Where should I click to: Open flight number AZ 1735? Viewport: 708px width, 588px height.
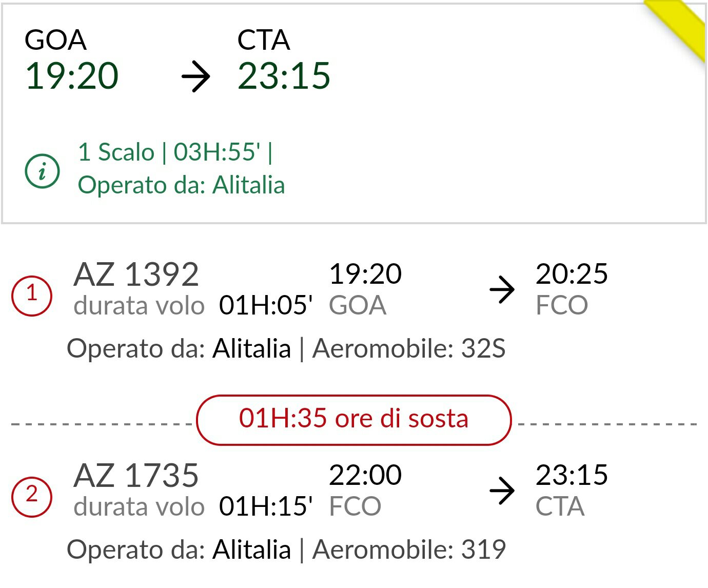(136, 476)
